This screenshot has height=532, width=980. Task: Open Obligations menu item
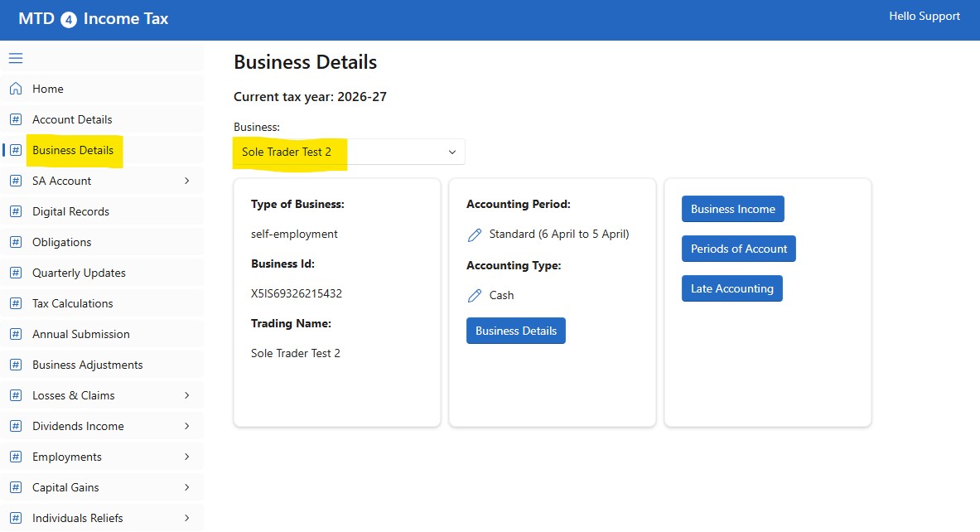102,242
